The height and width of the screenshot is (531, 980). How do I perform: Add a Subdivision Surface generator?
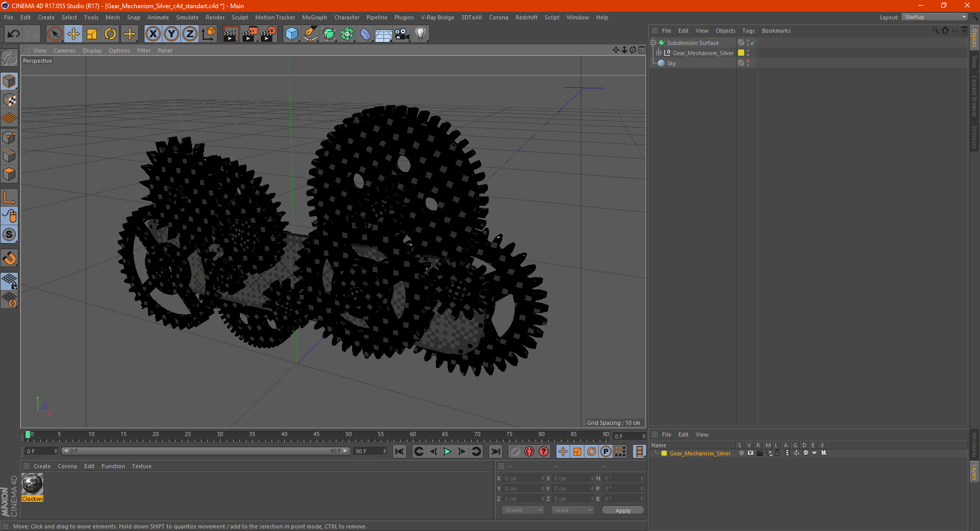click(x=329, y=34)
